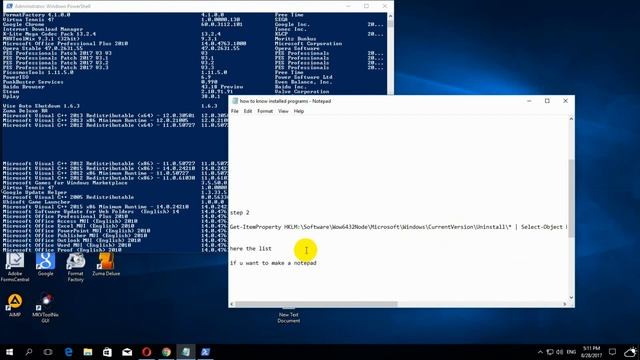This screenshot has width=640, height=360.
Task: Select Format Factory desktop icon
Action: 76,267
